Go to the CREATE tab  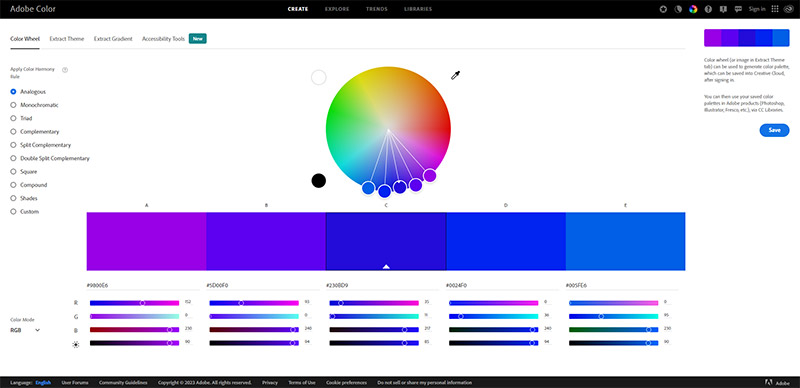(x=298, y=9)
